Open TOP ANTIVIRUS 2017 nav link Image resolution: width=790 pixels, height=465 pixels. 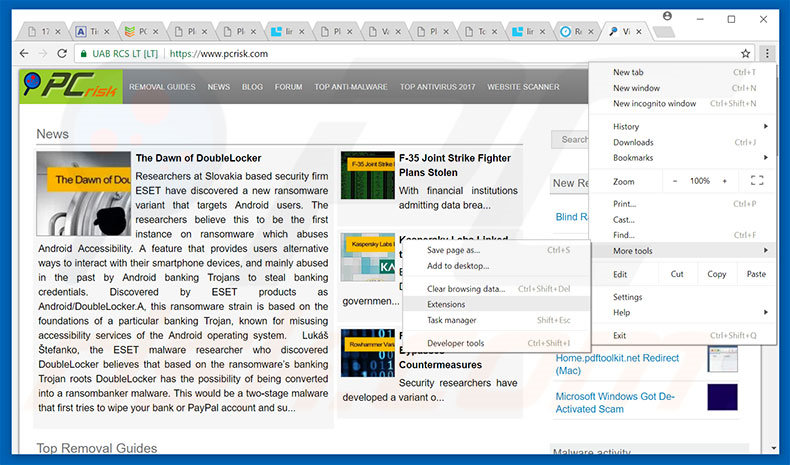437,87
